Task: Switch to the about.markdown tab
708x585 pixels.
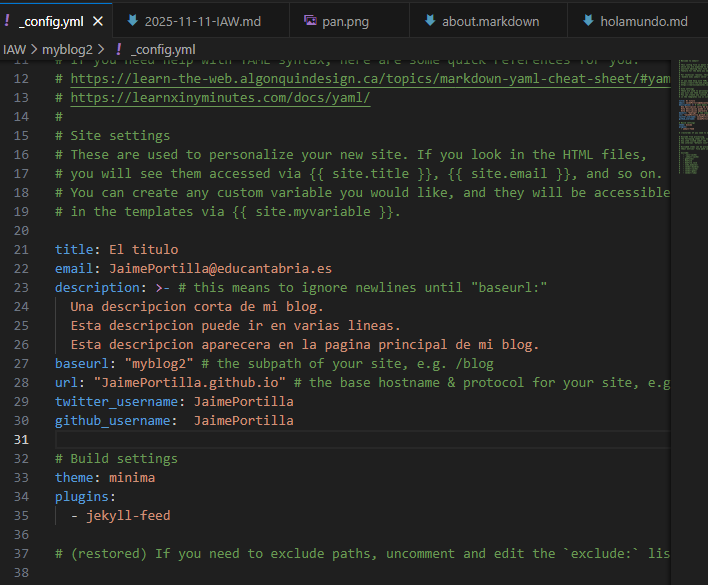Action: 490,20
